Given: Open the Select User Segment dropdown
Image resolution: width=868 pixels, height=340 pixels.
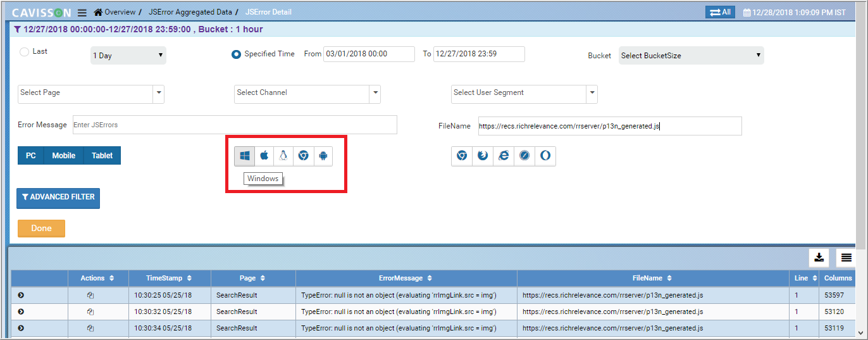Looking at the screenshot, I should pos(524,94).
